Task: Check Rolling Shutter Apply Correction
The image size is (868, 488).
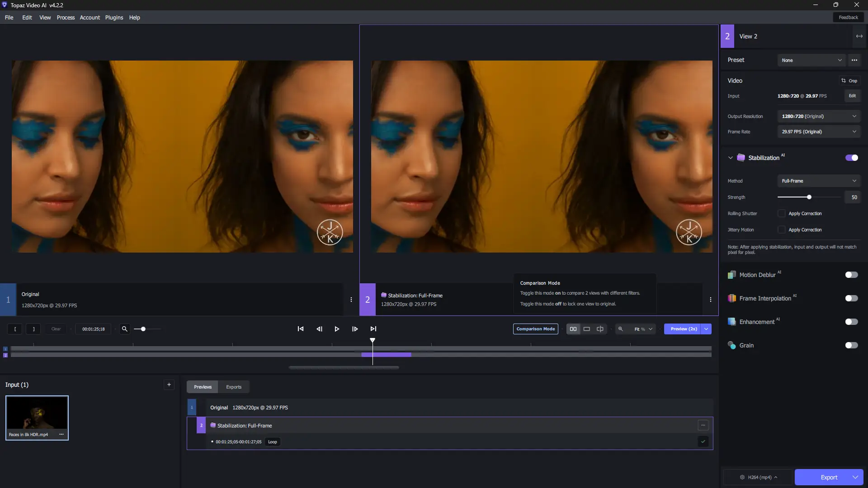Action: point(782,213)
